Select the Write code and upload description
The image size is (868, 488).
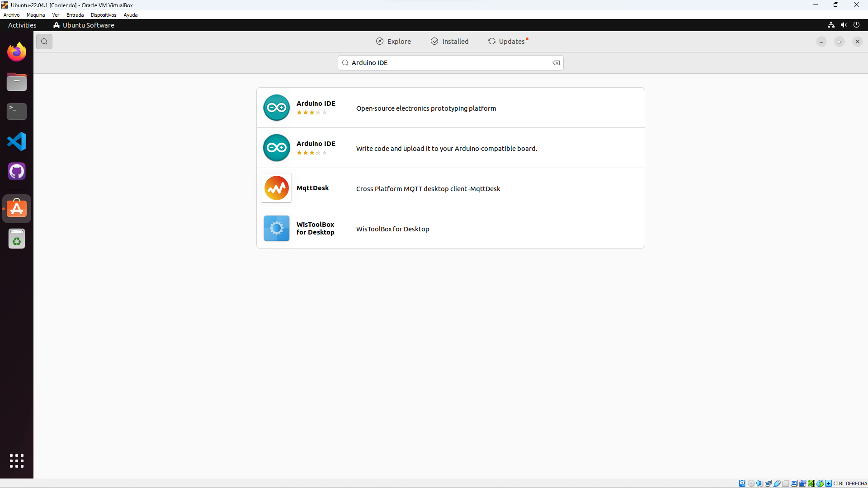[446, 149]
